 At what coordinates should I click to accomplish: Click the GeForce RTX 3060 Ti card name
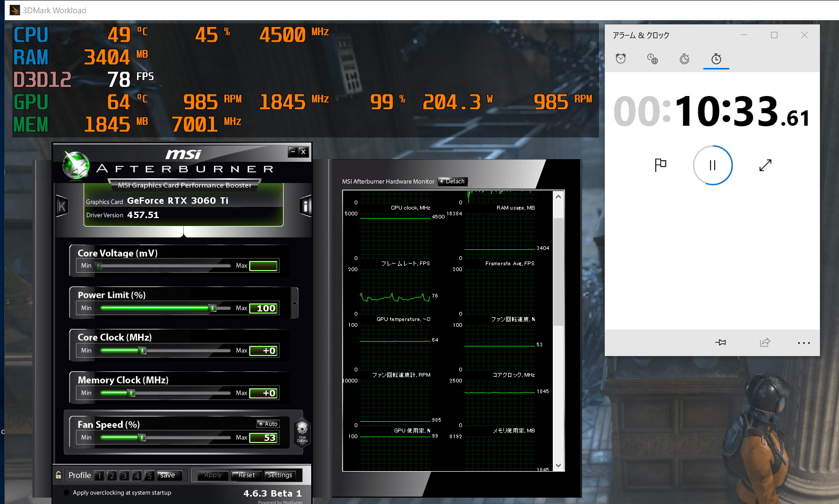[x=178, y=201]
